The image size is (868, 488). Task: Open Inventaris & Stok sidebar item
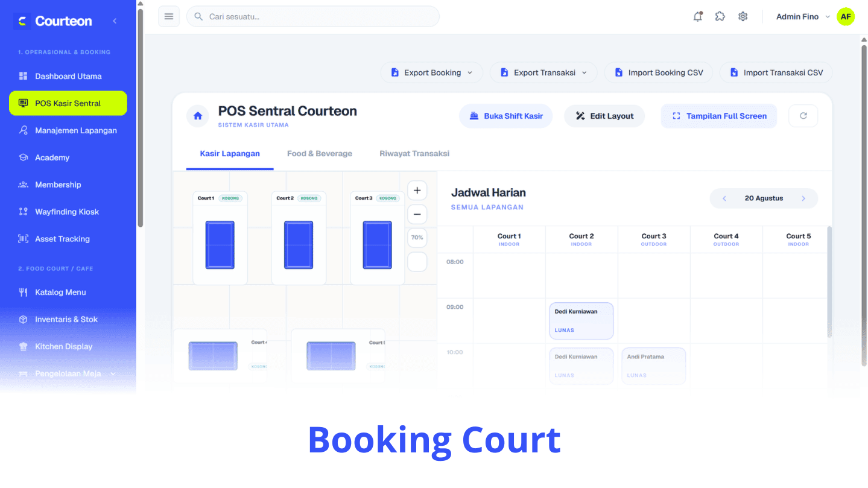pyautogui.click(x=68, y=319)
